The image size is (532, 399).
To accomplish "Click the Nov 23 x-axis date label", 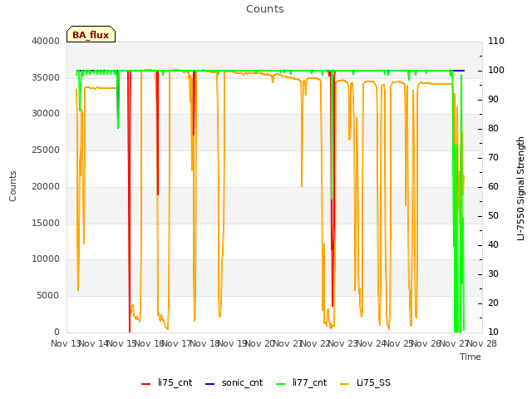I will [x=343, y=343].
